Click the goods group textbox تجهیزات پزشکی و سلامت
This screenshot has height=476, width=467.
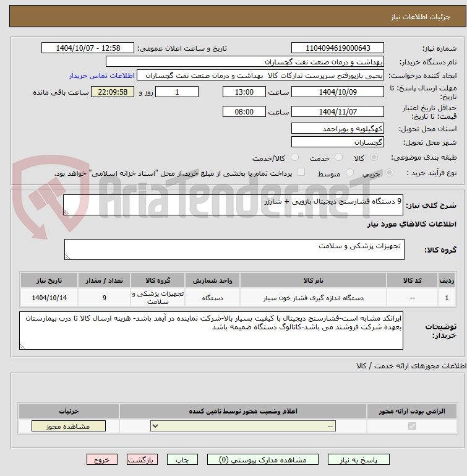[x=234, y=249]
